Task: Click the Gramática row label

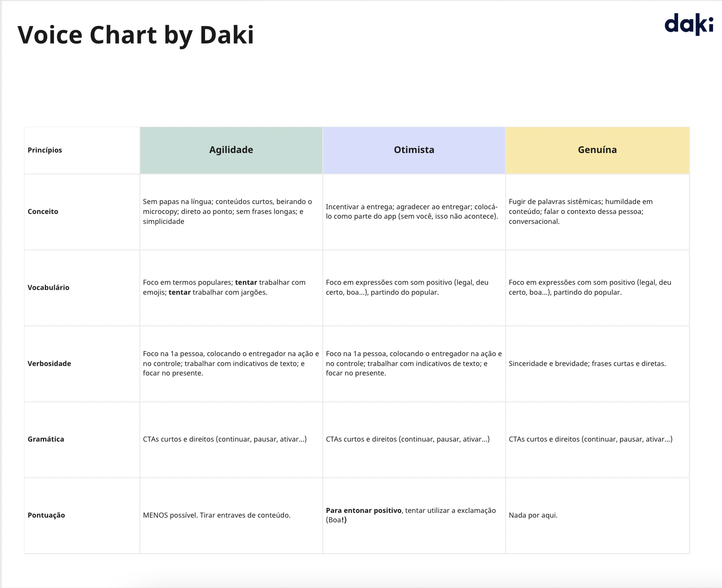Action: pyautogui.click(x=46, y=439)
